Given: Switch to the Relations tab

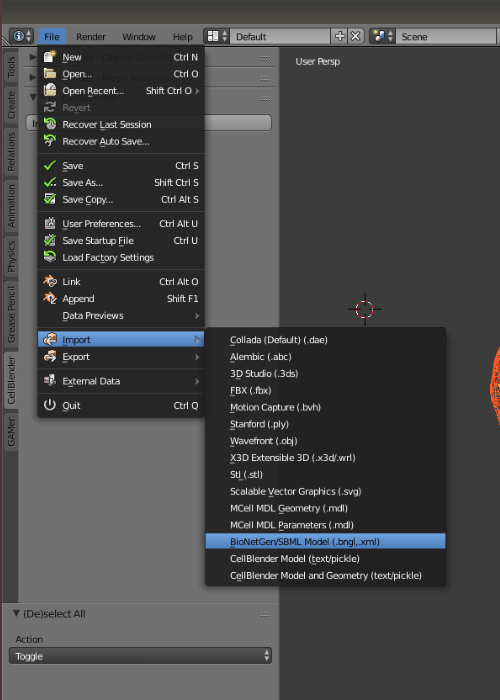Looking at the screenshot, I should click(x=11, y=152).
